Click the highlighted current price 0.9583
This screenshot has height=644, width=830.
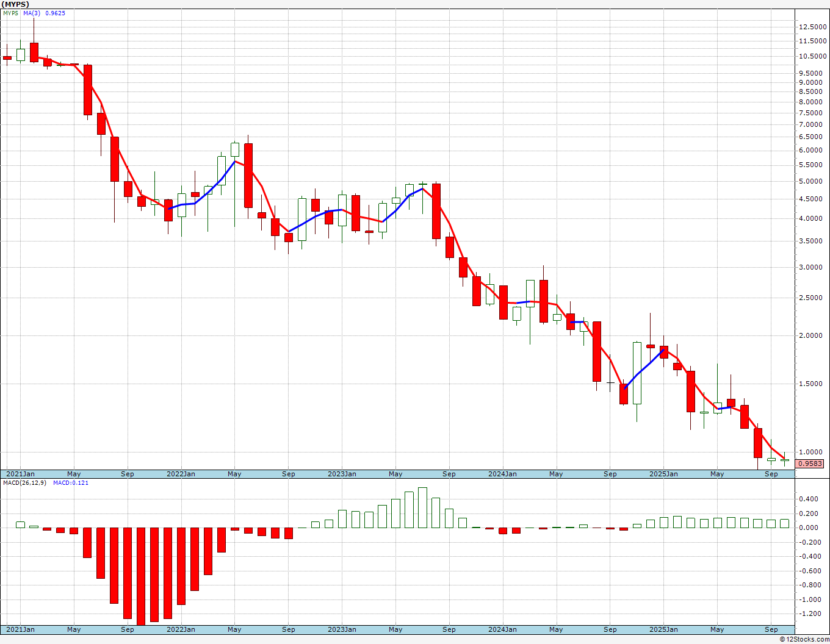point(810,463)
